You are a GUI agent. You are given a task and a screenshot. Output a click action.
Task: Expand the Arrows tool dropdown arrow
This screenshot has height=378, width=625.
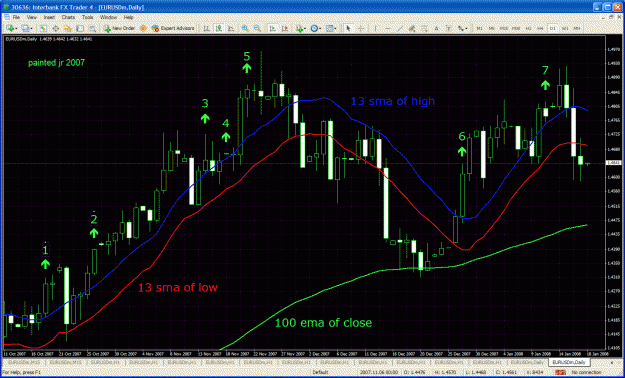(x=466, y=29)
